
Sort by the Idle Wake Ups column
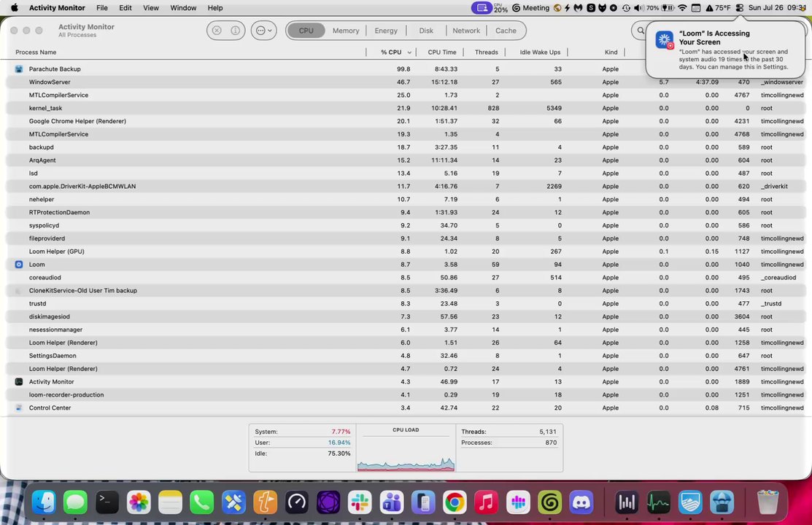click(x=540, y=52)
